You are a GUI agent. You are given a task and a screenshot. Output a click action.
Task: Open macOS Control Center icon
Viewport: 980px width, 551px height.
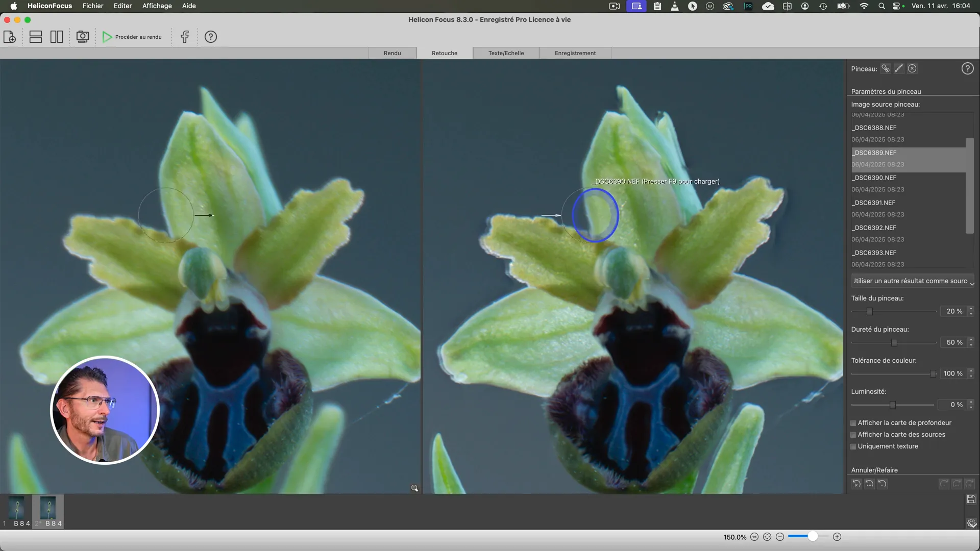coord(897,6)
